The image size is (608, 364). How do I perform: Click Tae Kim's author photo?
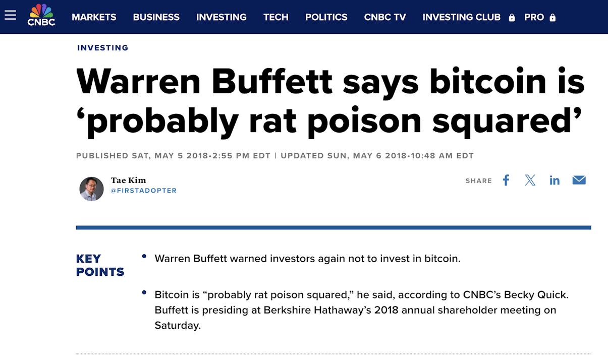click(x=91, y=189)
